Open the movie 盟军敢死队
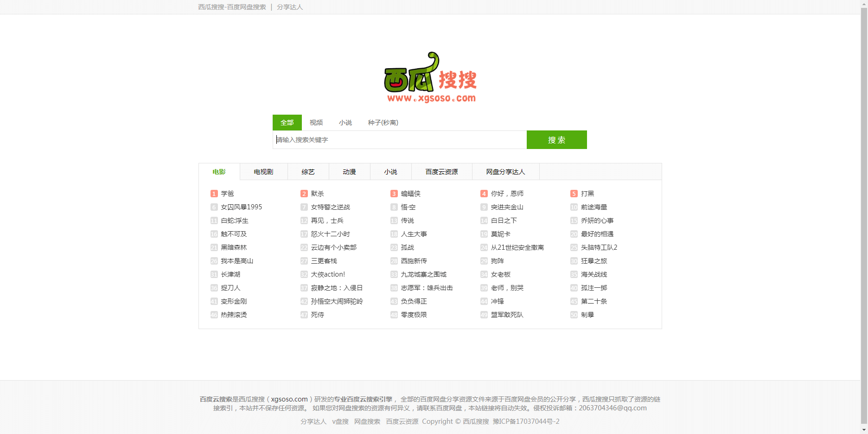 tap(507, 315)
